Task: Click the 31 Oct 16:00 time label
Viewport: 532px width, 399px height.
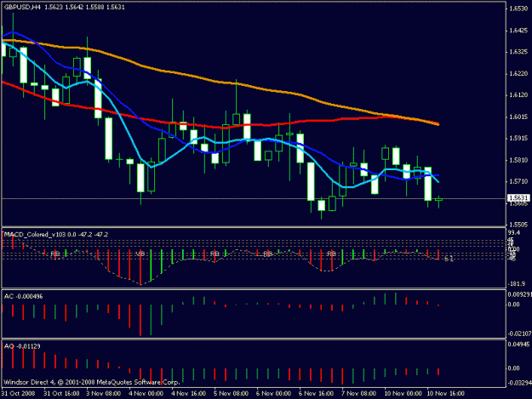Action: (61, 393)
